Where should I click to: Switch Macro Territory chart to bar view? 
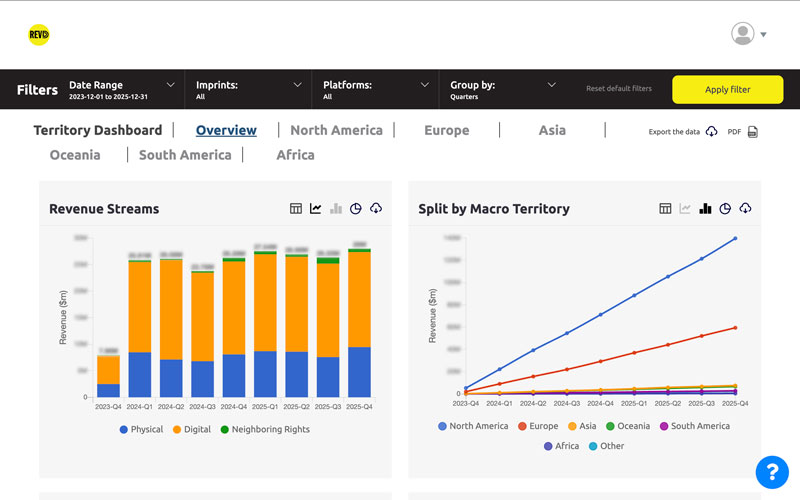tap(705, 209)
